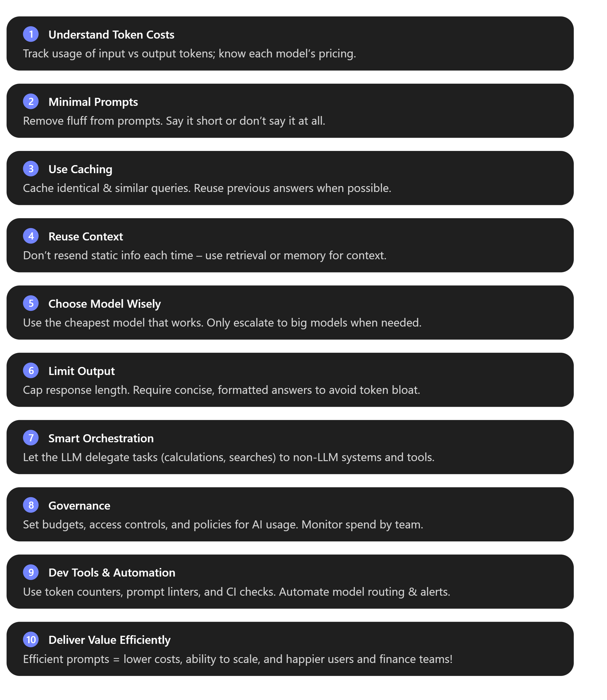Click the number 4 badge icon
Image resolution: width=607 pixels, height=700 pixels.
point(31,236)
